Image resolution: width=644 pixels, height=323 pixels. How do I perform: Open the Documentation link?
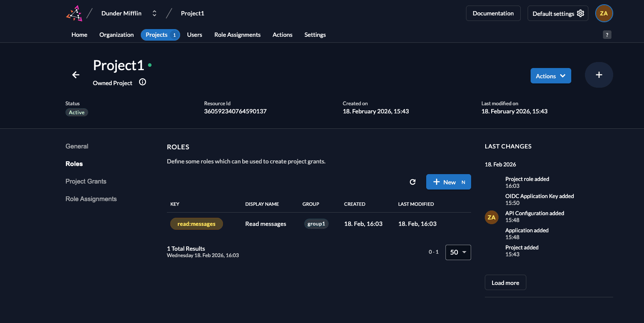[493, 13]
